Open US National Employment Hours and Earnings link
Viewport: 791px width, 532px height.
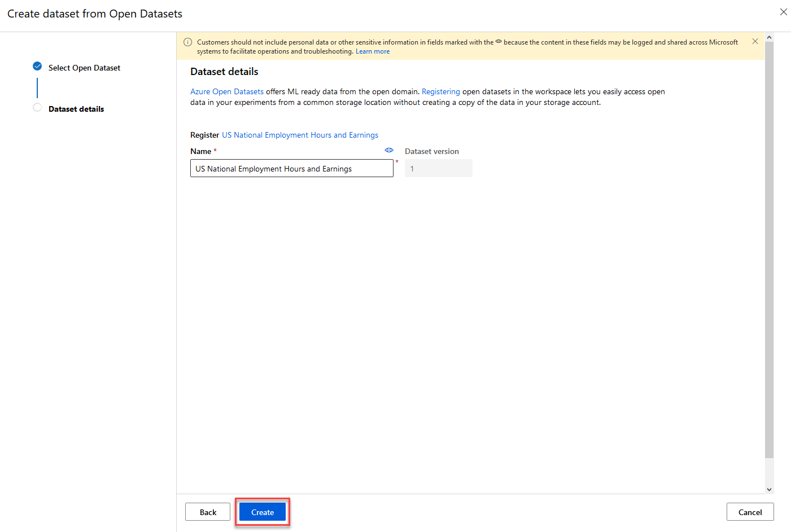300,135
